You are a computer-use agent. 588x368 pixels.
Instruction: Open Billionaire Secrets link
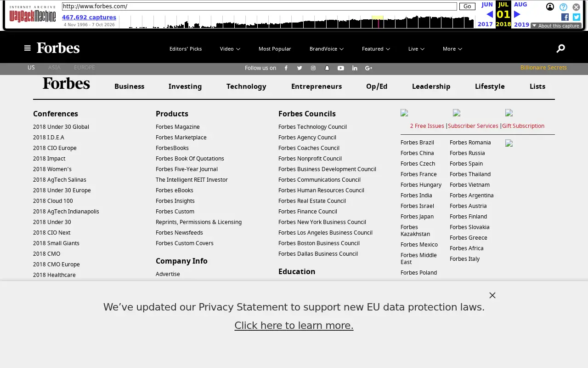pyautogui.click(x=543, y=68)
